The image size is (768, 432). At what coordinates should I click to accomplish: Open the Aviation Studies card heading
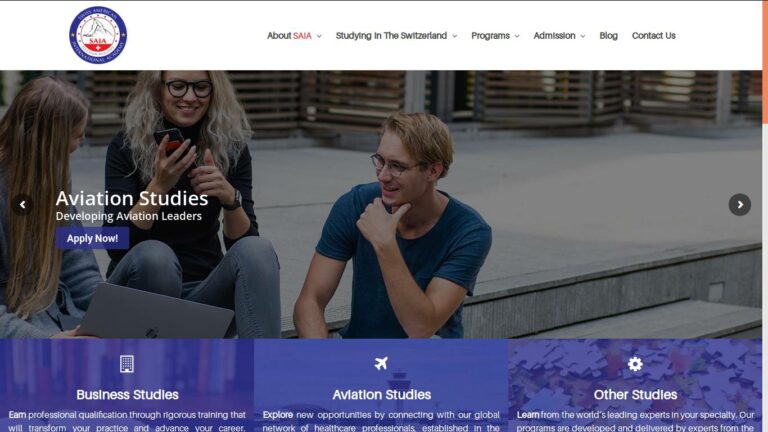click(x=382, y=394)
